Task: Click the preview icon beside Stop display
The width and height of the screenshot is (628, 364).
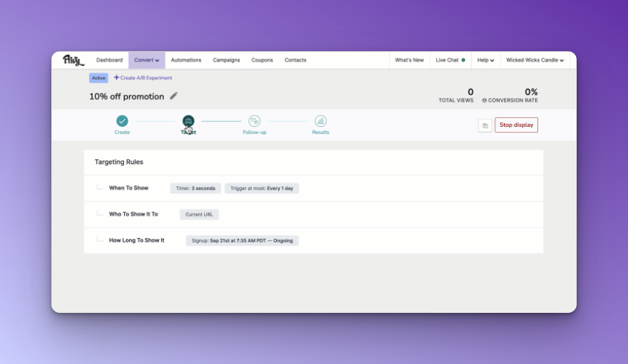Action: coord(485,125)
